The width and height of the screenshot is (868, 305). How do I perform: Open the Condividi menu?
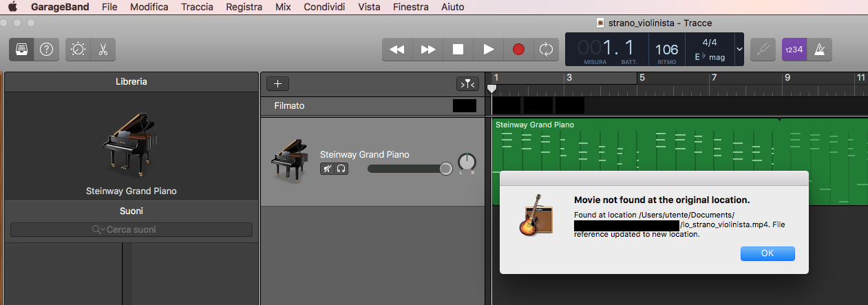324,7
